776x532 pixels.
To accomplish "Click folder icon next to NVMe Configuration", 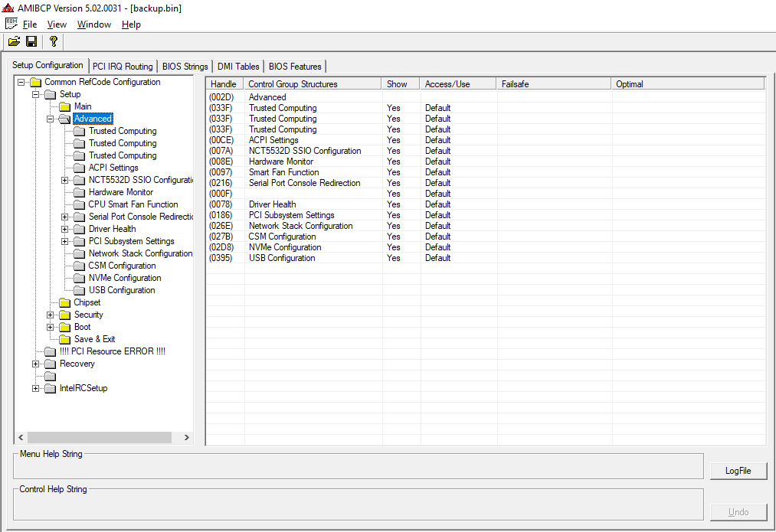I will [79, 279].
